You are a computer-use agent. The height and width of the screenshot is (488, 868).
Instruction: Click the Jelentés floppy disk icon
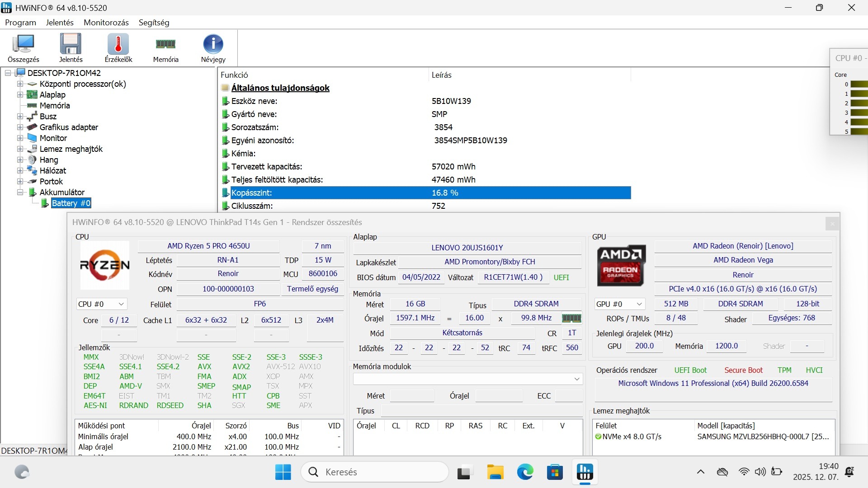71,47
